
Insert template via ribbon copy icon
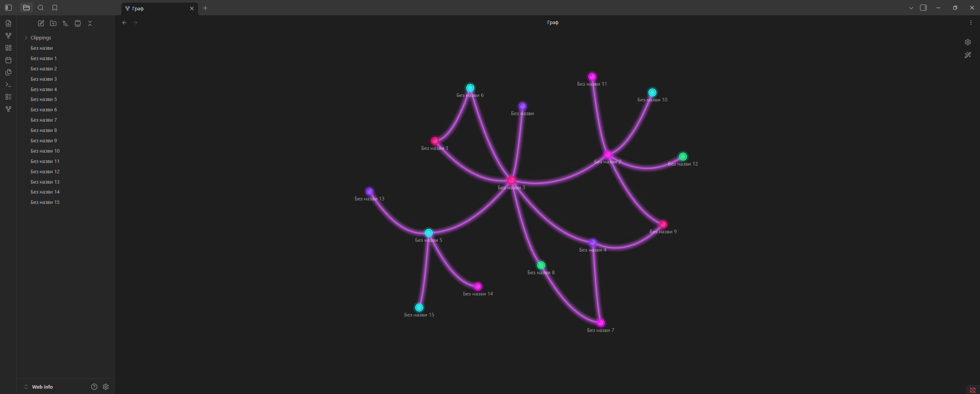click(x=8, y=72)
